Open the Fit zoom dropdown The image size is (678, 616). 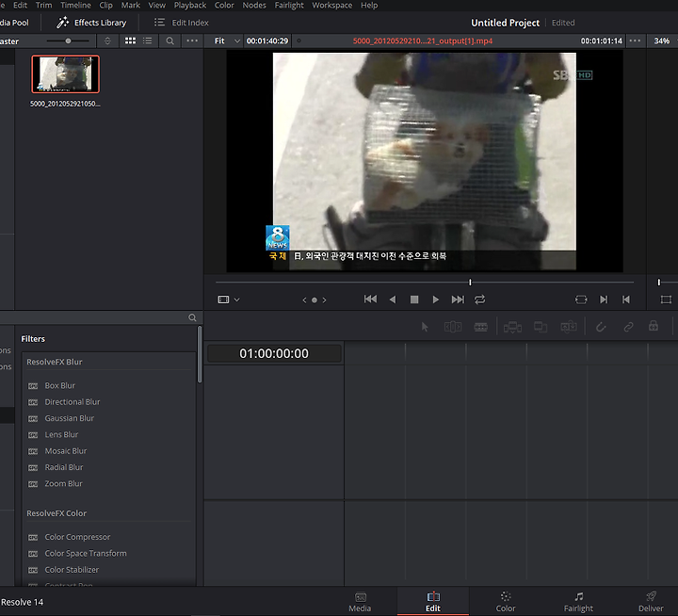227,41
